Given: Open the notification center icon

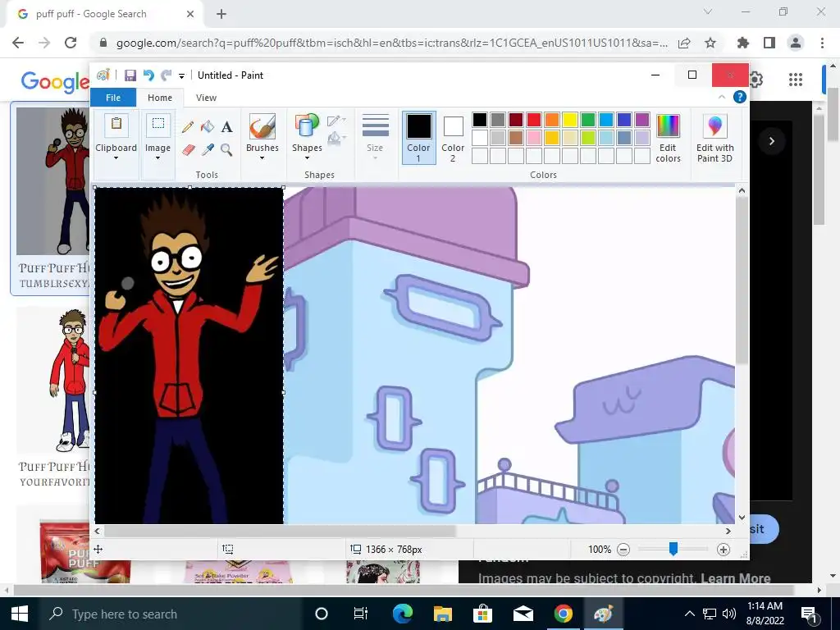Looking at the screenshot, I should pos(810,614).
